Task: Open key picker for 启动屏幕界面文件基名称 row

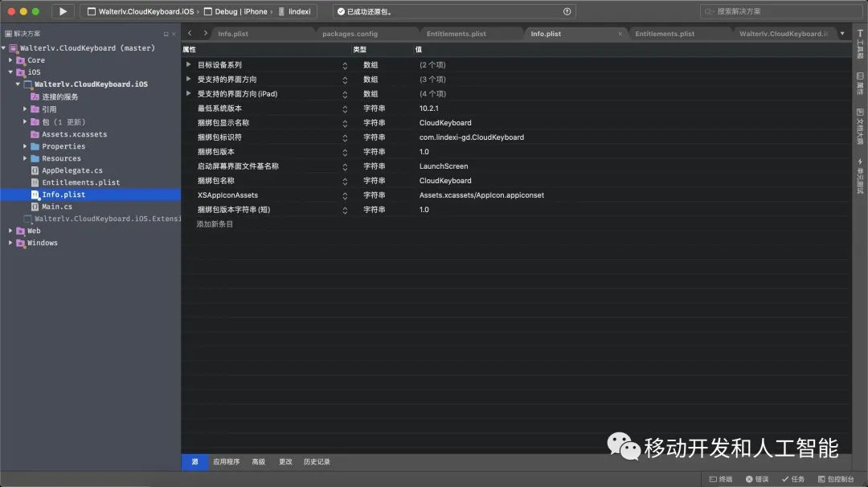Action: click(x=345, y=166)
